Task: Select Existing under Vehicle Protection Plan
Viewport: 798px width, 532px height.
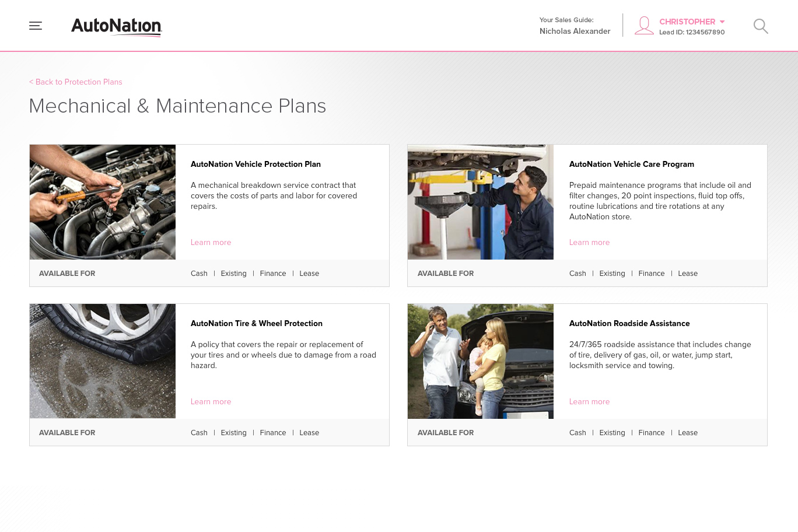Action: (x=233, y=273)
